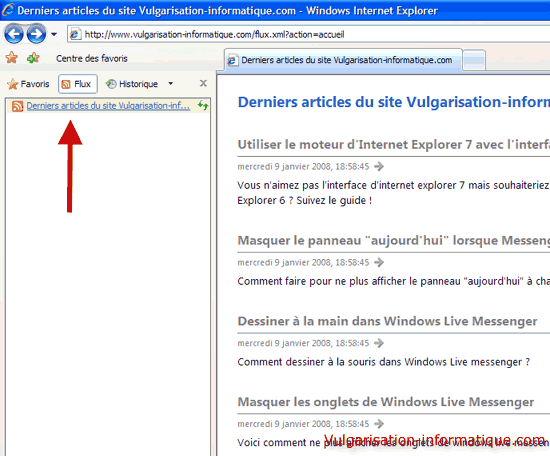The image size is (550, 456).
Task: Open article Masquer le panneau aujourd'hui
Action: point(394,241)
